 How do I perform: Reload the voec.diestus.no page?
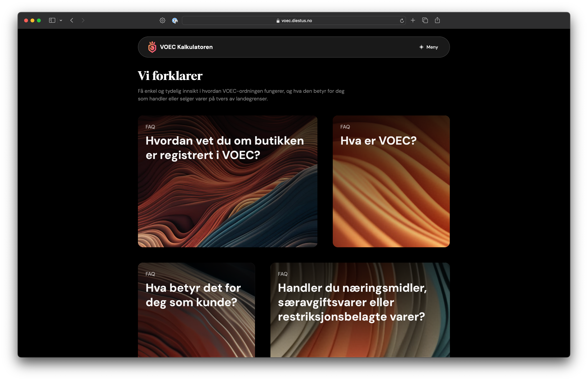[x=402, y=20]
